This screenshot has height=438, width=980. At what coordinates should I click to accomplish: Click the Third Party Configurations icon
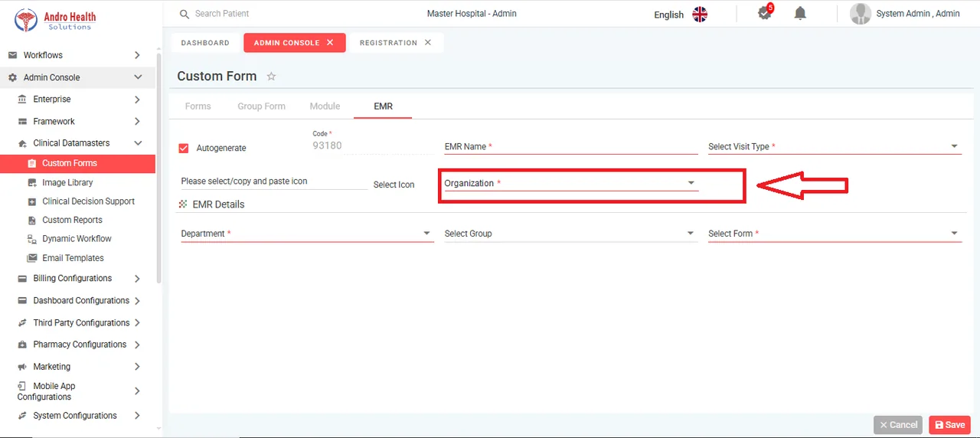[x=22, y=323]
